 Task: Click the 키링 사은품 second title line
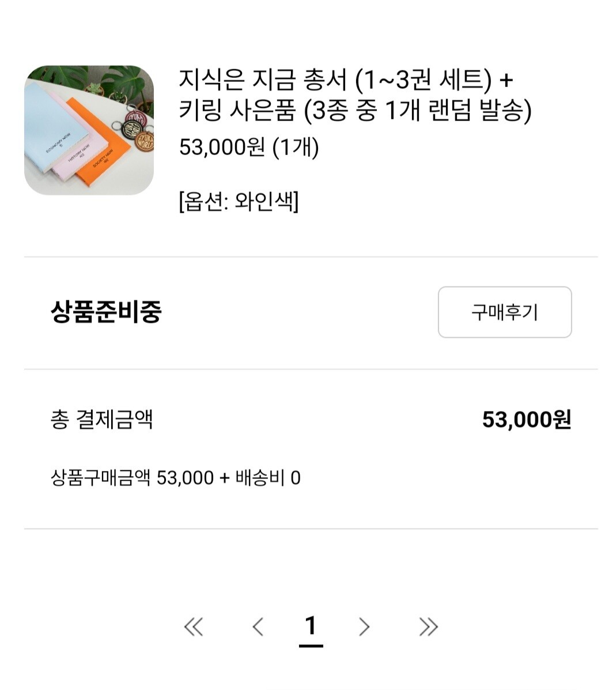355,110
